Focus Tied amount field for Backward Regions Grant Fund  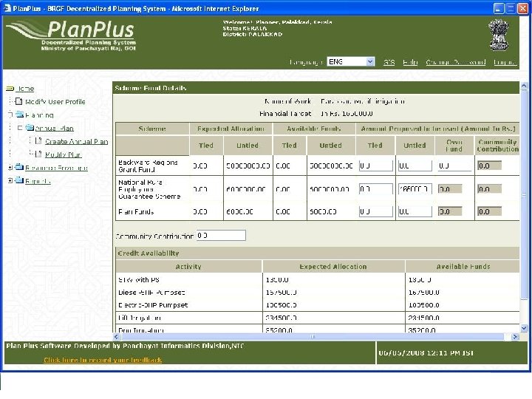tap(375, 166)
